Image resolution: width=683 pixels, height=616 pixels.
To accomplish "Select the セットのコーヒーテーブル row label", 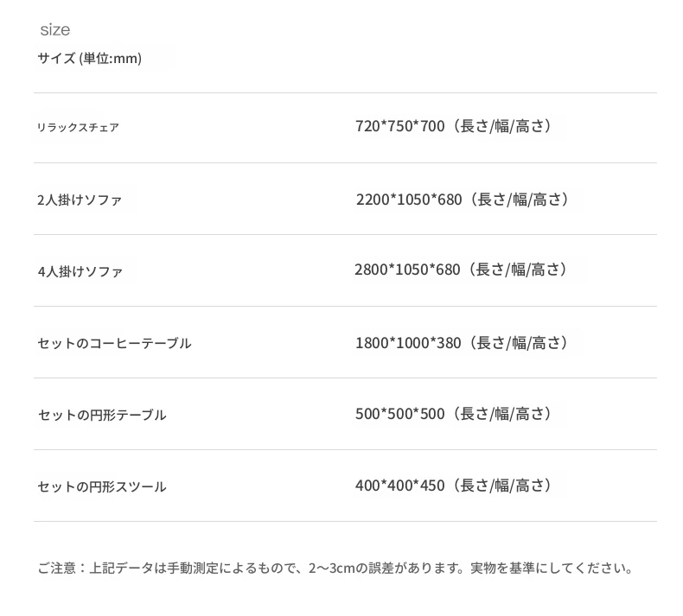I will [114, 344].
